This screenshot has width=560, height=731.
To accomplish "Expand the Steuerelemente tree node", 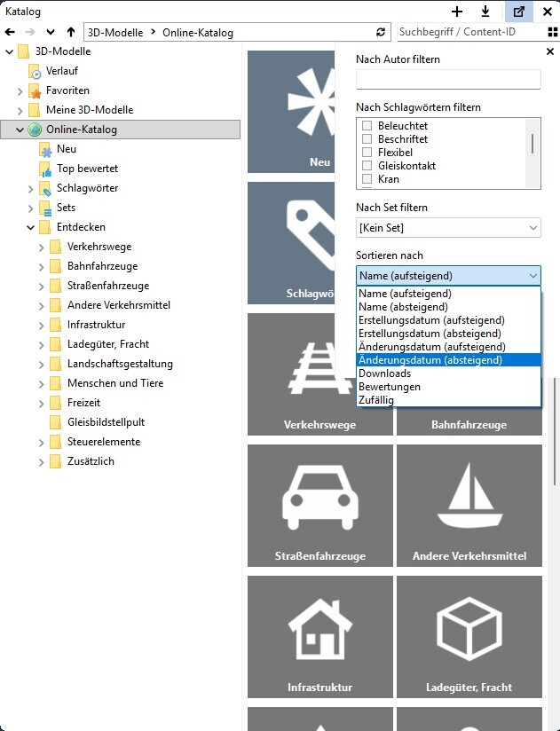I will 42,443.
